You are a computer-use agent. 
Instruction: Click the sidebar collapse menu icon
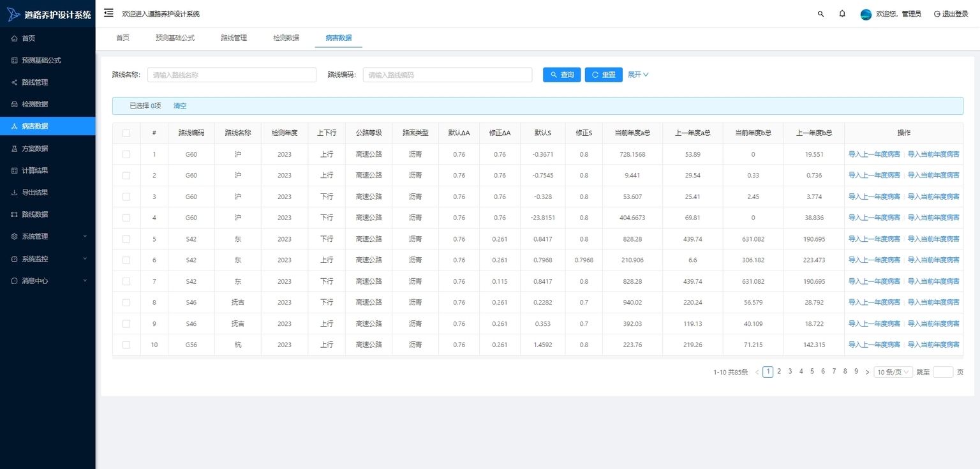108,13
